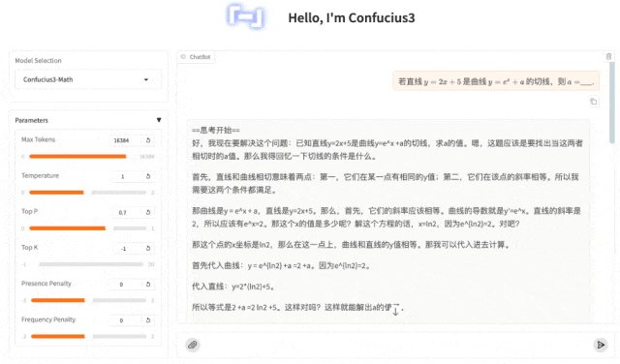Click the Temperature label
Screen dimensions: 620x364
click(x=40, y=175)
